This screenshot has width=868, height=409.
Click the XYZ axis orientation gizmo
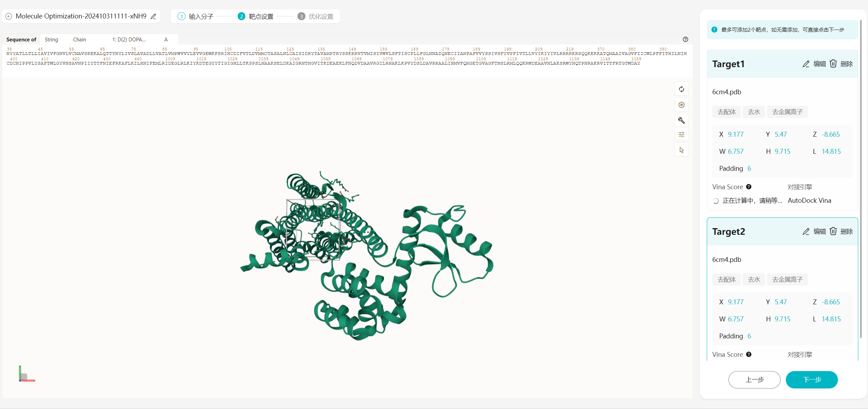point(27,374)
